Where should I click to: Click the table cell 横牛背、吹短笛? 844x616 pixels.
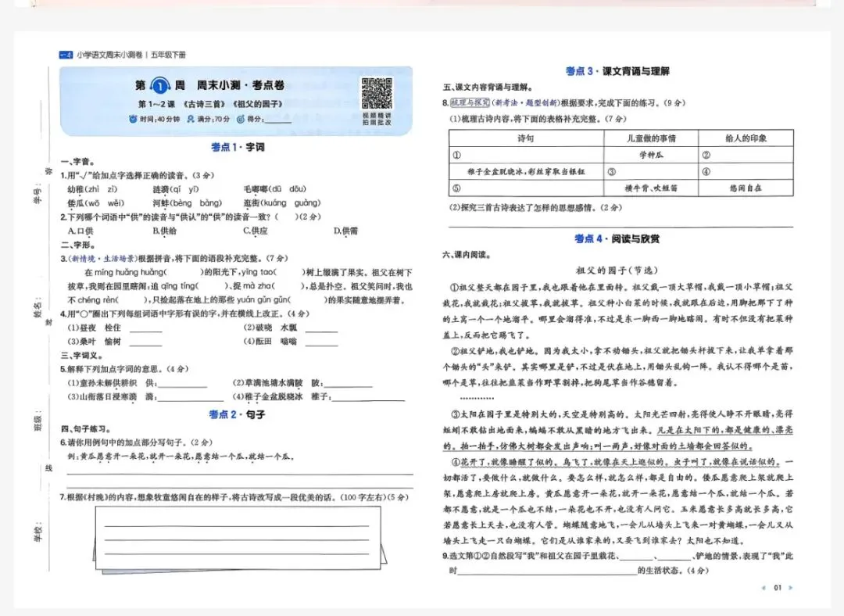(x=651, y=188)
